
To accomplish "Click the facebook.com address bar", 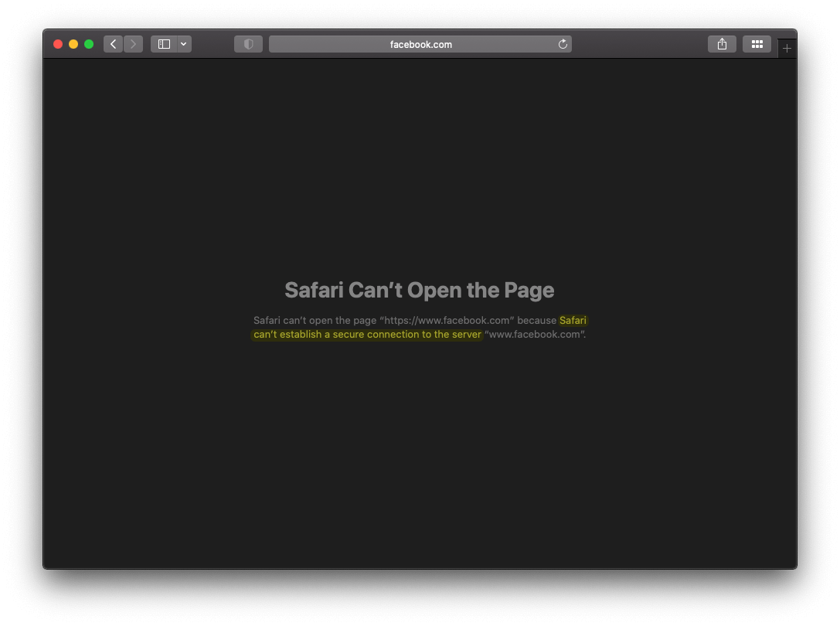I will pyautogui.click(x=420, y=44).
